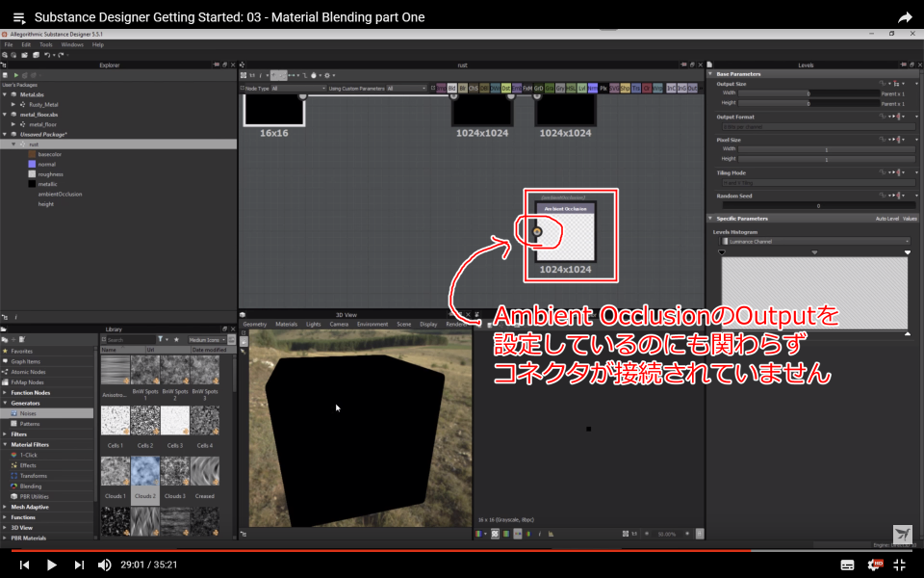Viewport: 924px width, 578px height.
Task: Collapse the Base Parameters section
Action: (x=710, y=74)
